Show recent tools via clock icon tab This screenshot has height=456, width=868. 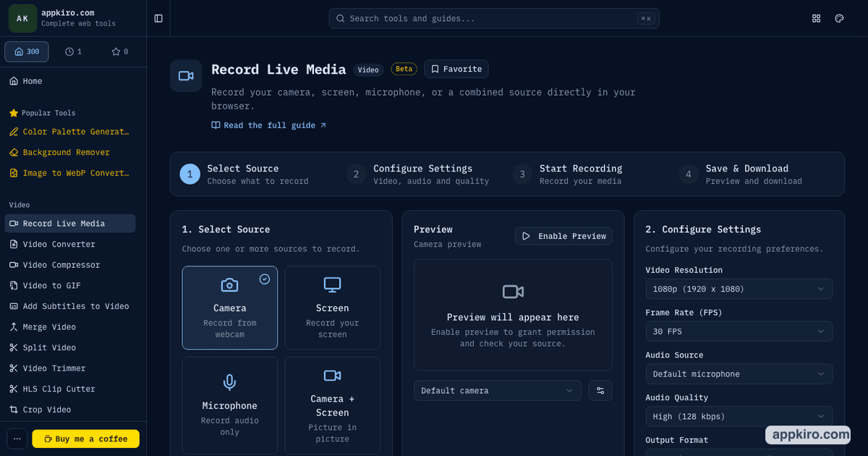tap(73, 51)
